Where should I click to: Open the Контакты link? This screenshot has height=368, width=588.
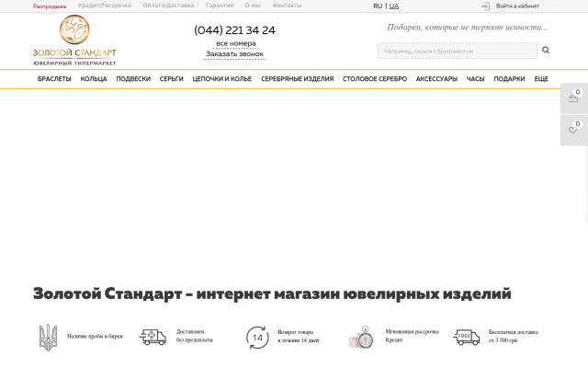(288, 6)
